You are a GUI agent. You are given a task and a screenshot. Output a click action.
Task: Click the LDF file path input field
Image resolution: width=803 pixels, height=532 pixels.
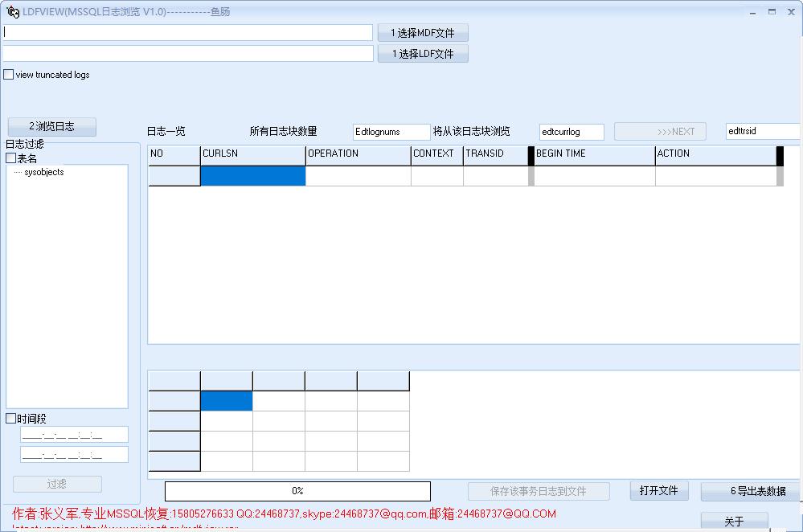tap(188, 53)
